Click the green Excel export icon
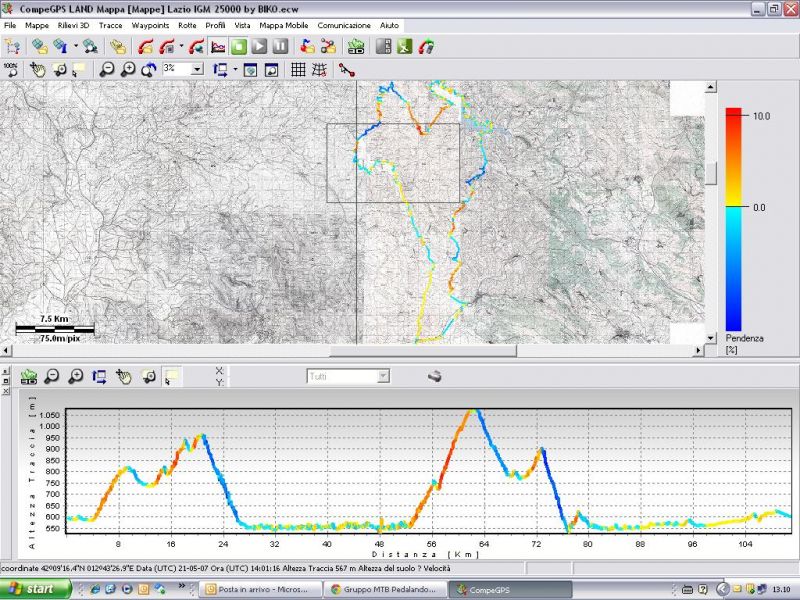This screenshot has width=800, height=600. (x=405, y=47)
